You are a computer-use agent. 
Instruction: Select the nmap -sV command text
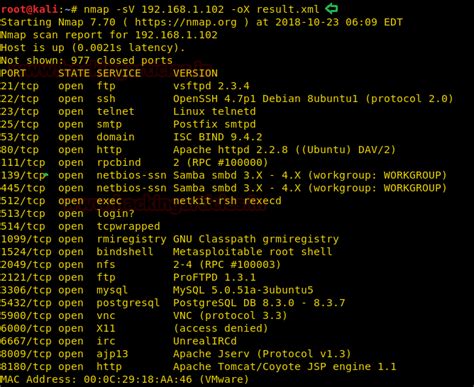pos(109,9)
